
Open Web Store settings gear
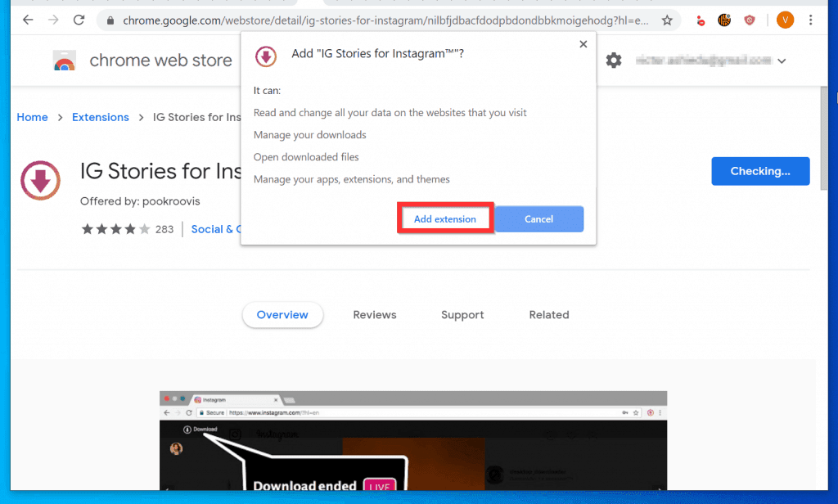(614, 61)
